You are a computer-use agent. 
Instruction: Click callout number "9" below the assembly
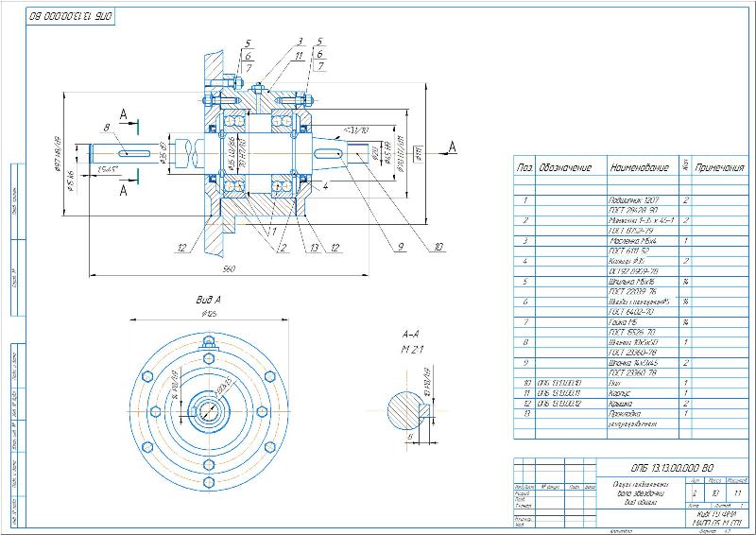tap(401, 247)
